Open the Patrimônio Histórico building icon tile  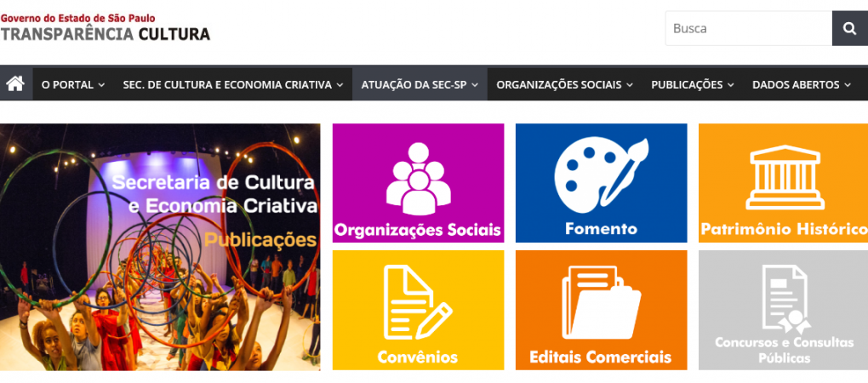click(783, 183)
